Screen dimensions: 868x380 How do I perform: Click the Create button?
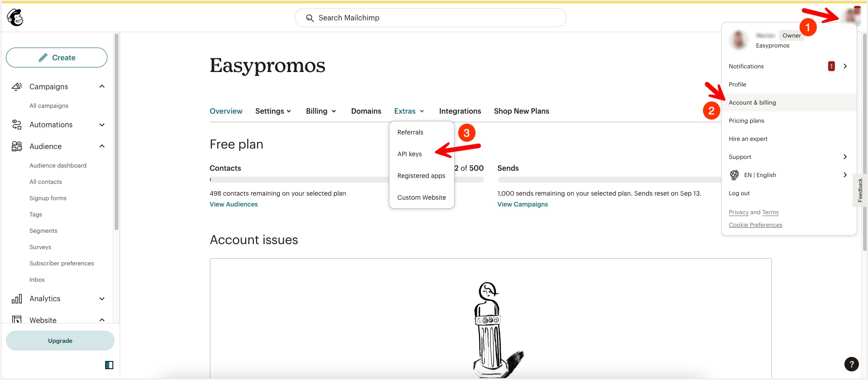[x=57, y=58]
